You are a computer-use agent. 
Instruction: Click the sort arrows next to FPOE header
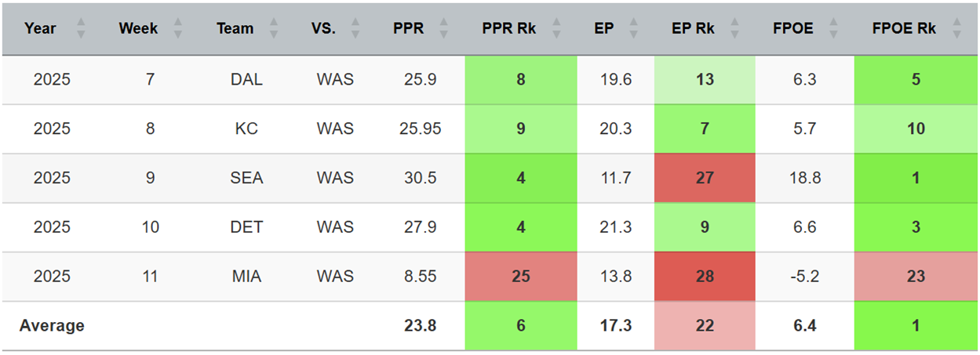point(833,29)
